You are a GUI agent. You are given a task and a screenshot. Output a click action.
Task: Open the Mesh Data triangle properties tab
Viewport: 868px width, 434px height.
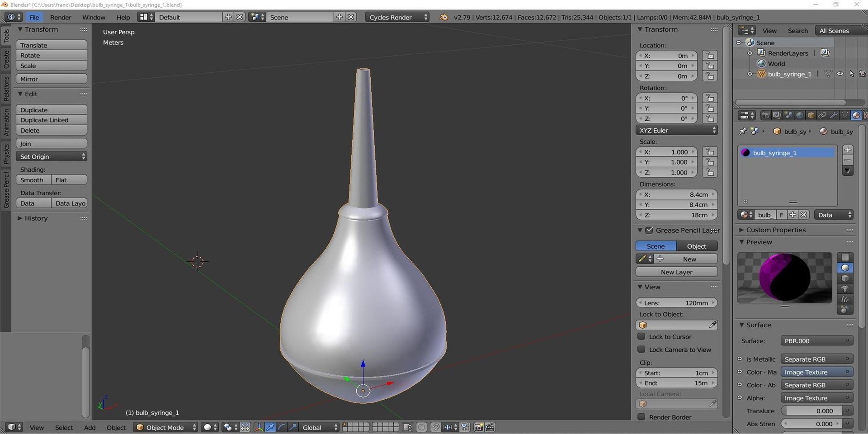(x=844, y=115)
